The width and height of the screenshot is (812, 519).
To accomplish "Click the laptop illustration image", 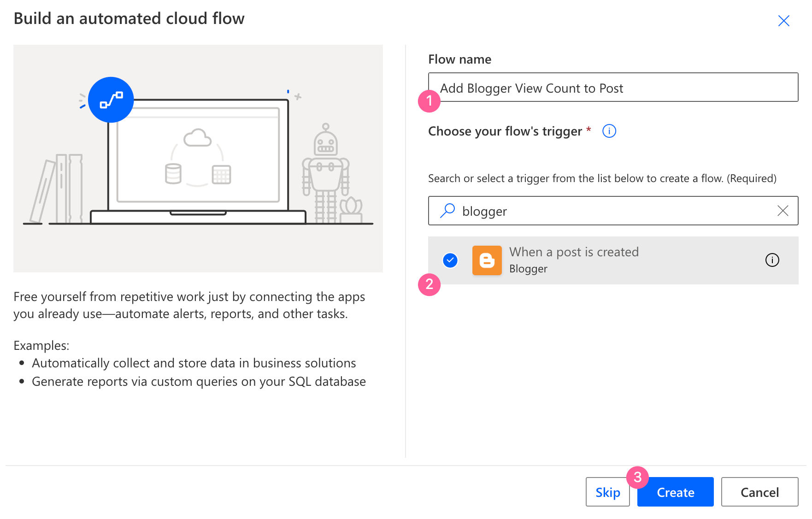I will click(x=198, y=158).
